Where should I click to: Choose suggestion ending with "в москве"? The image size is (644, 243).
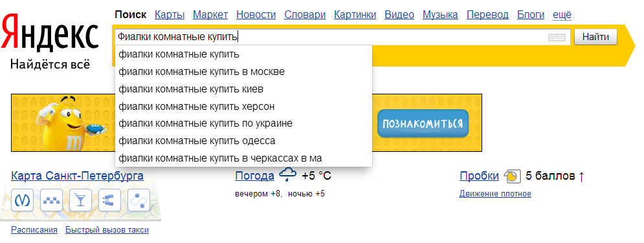tap(243, 72)
